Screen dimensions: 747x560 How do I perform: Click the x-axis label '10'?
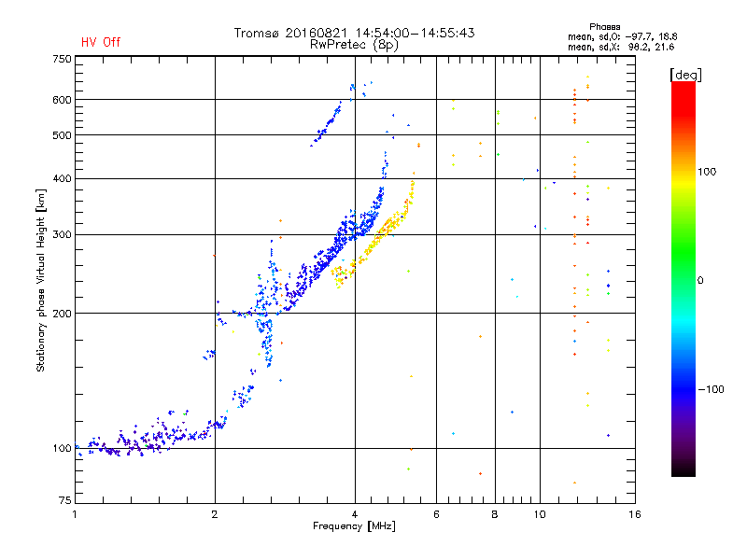tap(540, 514)
